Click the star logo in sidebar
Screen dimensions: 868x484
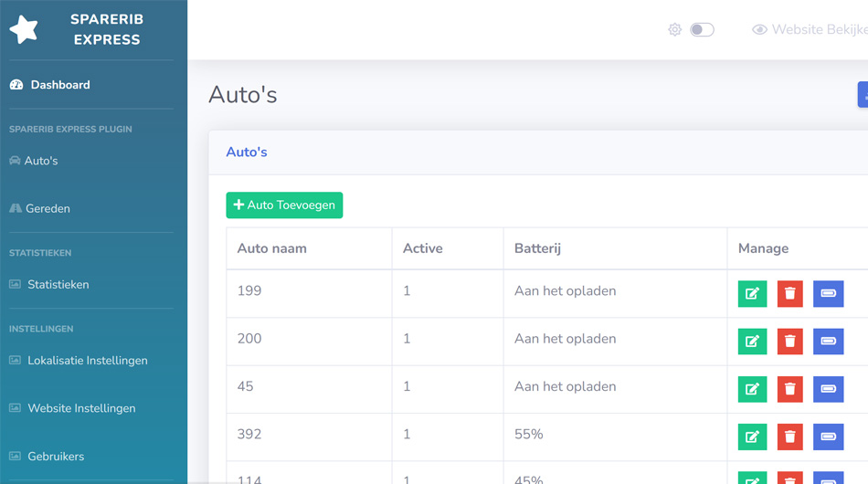point(25,29)
